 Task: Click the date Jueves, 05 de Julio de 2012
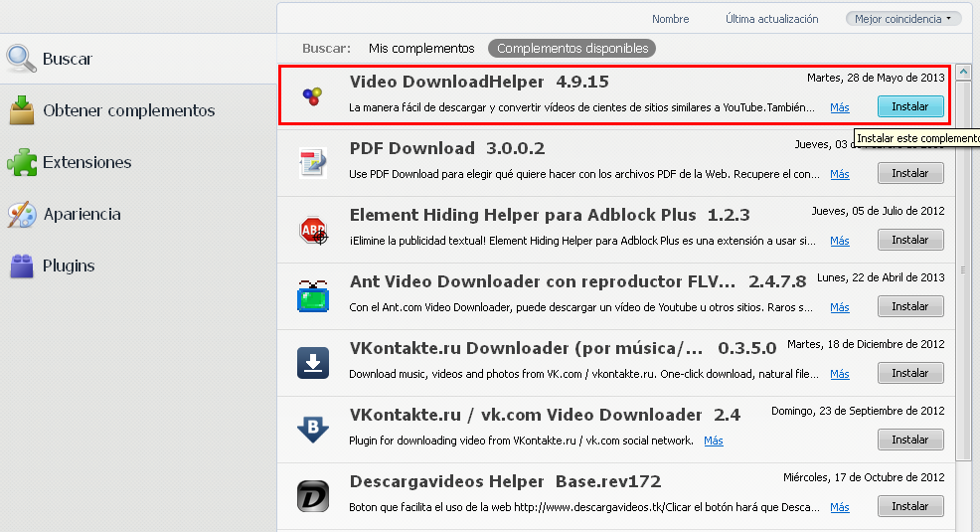[879, 211]
